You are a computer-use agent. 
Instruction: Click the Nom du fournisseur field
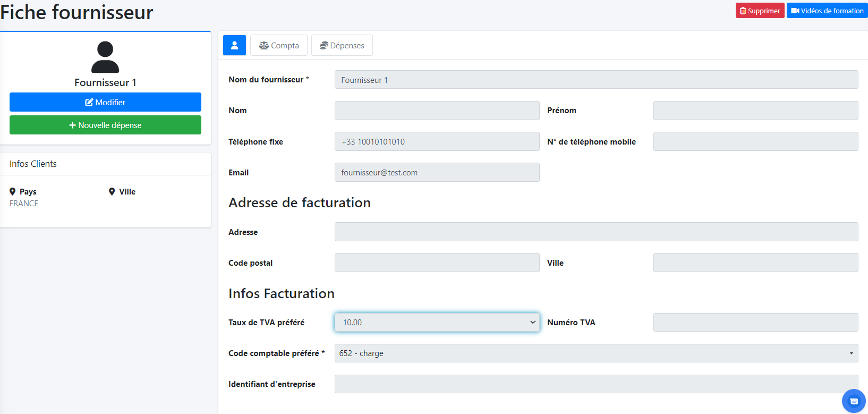click(596, 80)
